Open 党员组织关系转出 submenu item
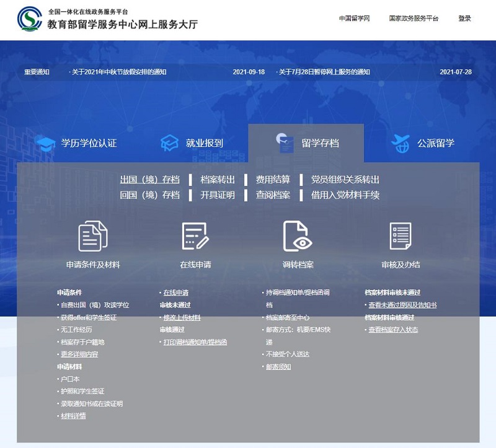Image resolution: width=496 pixels, height=448 pixels. pos(345,180)
